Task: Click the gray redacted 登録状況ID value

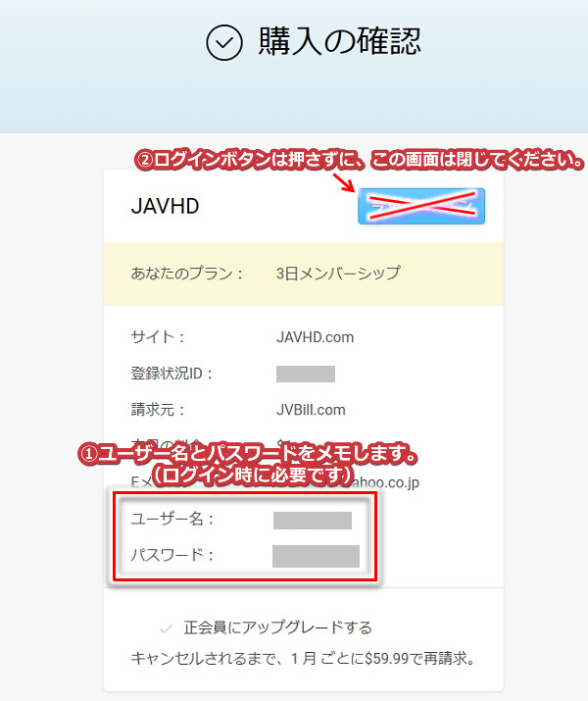Action: tap(306, 374)
